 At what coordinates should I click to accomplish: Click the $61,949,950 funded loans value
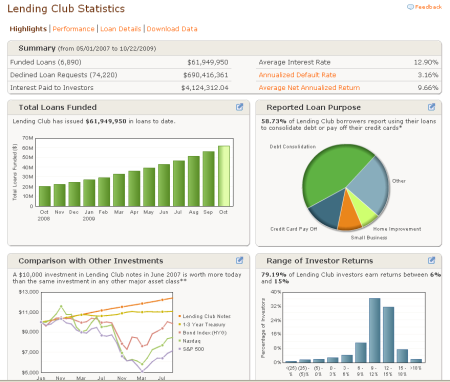[208, 62]
